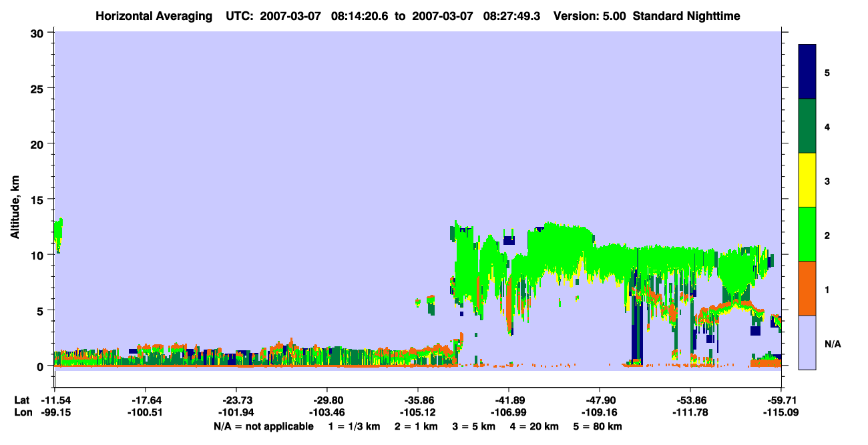Click the colorbar label 'N/A'

pyautogui.click(x=832, y=344)
